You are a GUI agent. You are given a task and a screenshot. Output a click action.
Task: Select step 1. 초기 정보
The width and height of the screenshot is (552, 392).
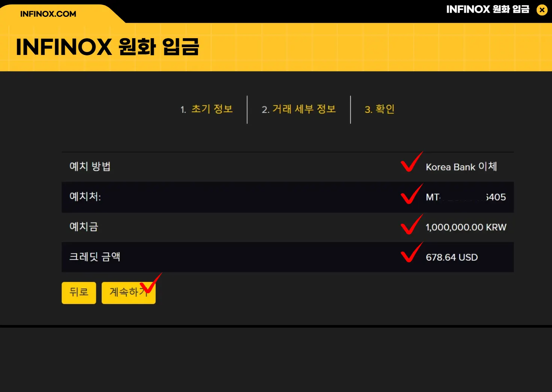(x=206, y=109)
